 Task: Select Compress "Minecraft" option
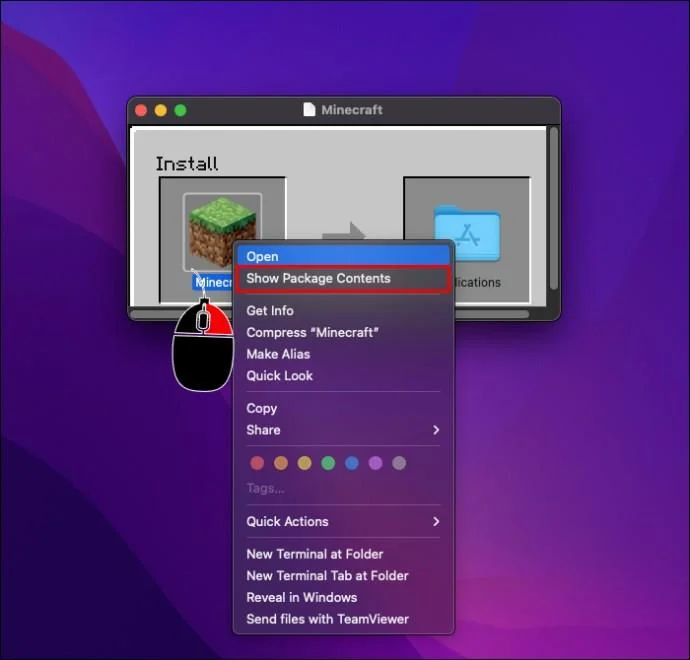[x=343, y=332]
